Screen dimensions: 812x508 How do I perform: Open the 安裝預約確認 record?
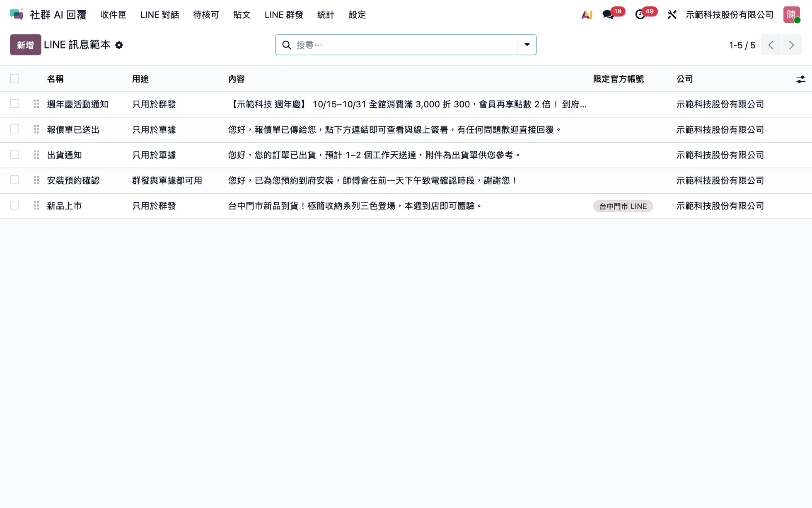click(x=73, y=180)
